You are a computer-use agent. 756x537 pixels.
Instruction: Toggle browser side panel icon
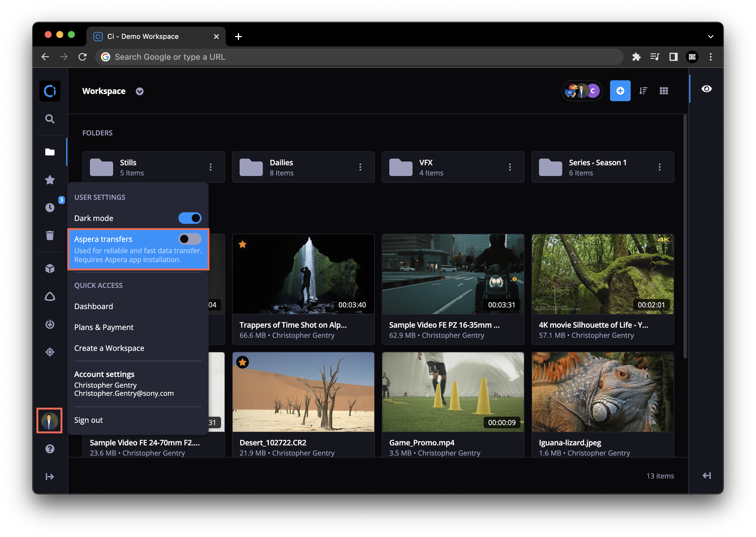click(673, 57)
